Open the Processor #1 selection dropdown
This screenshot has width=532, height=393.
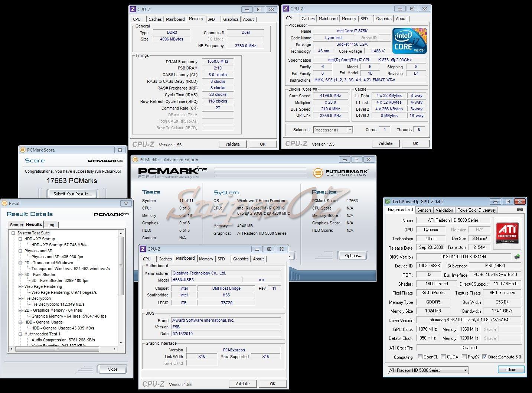click(333, 130)
